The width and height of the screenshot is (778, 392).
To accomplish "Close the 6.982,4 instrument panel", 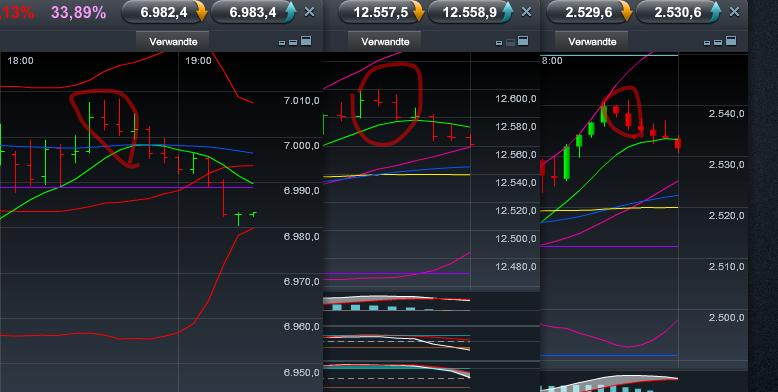I will pos(310,12).
